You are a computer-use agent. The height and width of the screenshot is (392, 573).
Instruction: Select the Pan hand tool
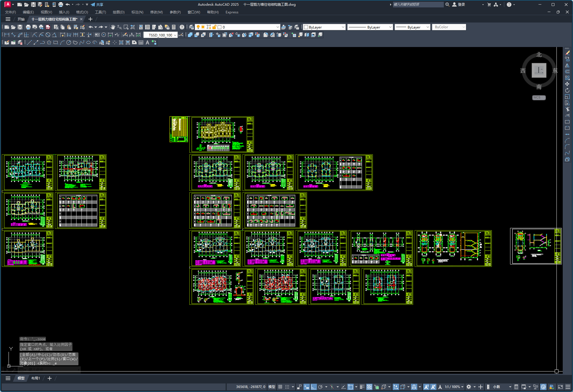[x=113, y=27]
